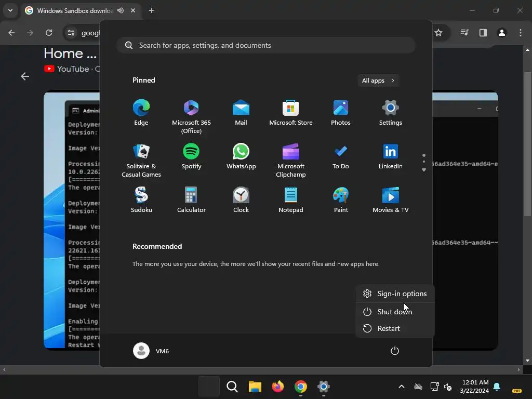532x399 pixels.
Task: Bookmark this page with the star
Action: pos(438,33)
